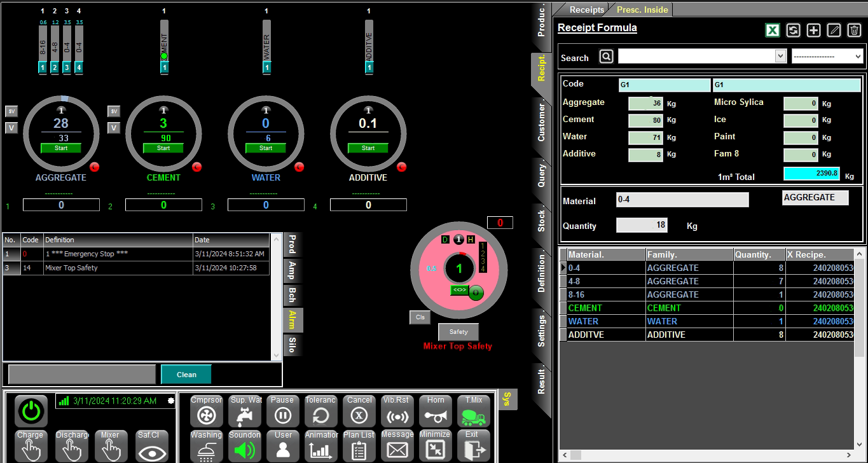
Task: Toggle the Saf.Cl safety eye button
Action: (x=153, y=446)
